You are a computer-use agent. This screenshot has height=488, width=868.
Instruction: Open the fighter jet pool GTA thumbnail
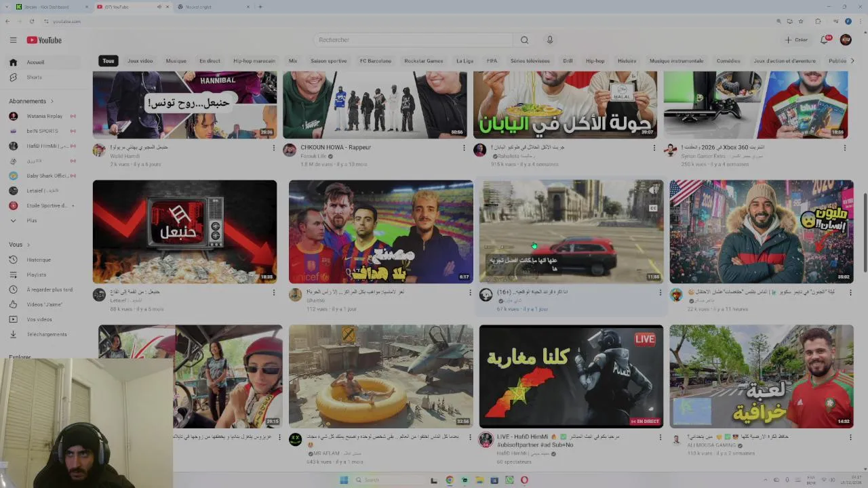point(380,376)
